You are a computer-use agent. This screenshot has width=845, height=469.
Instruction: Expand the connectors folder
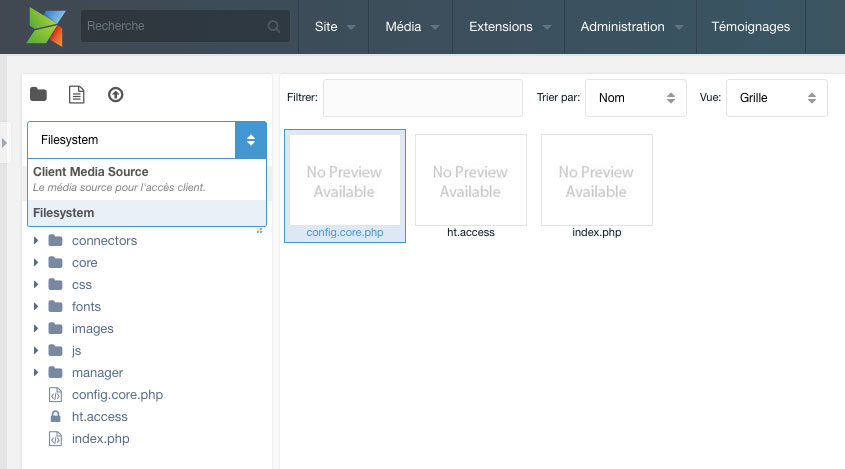[36, 240]
